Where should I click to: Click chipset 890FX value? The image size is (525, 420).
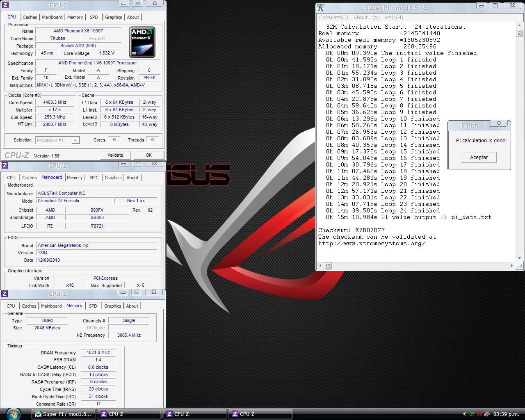pyautogui.click(x=97, y=210)
